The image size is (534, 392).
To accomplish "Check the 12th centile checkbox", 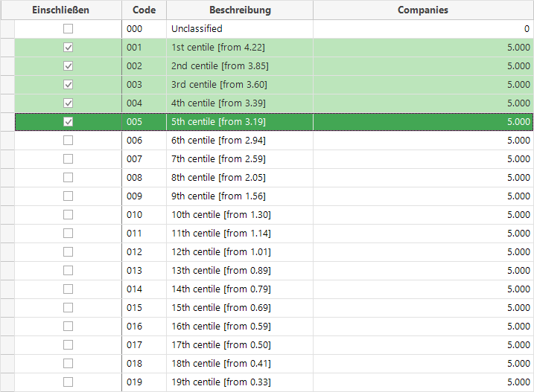I will pos(68,252).
